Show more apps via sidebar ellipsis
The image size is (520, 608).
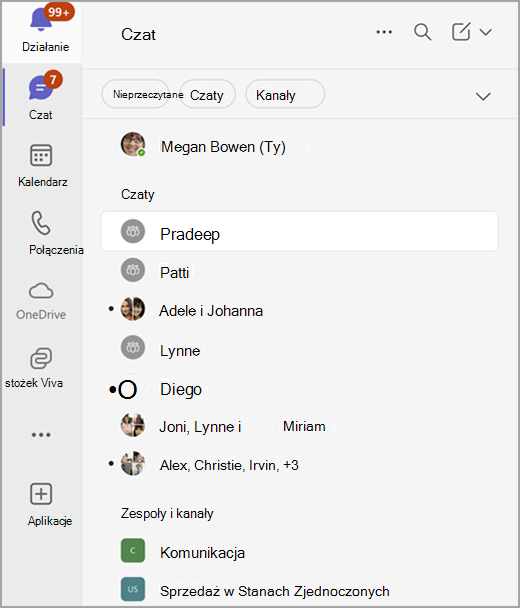(x=41, y=435)
